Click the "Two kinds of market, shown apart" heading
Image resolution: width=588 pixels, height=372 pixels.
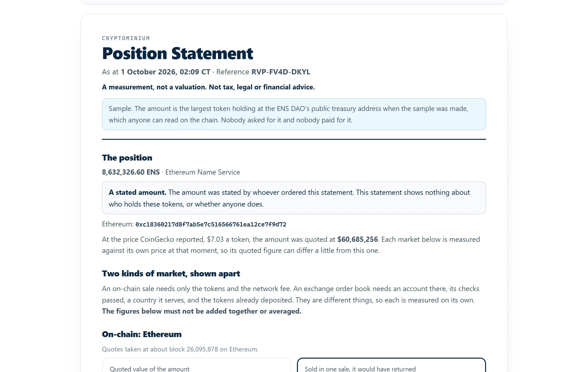tap(171, 273)
